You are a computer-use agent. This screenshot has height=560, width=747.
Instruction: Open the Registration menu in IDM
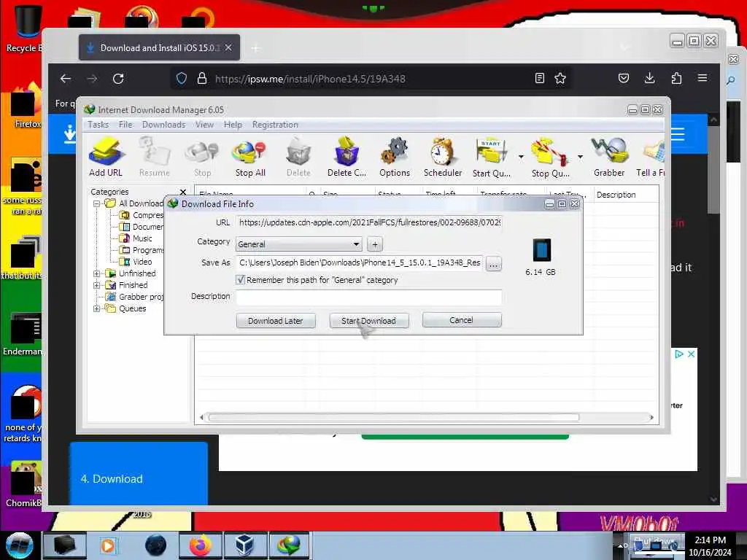pos(275,125)
